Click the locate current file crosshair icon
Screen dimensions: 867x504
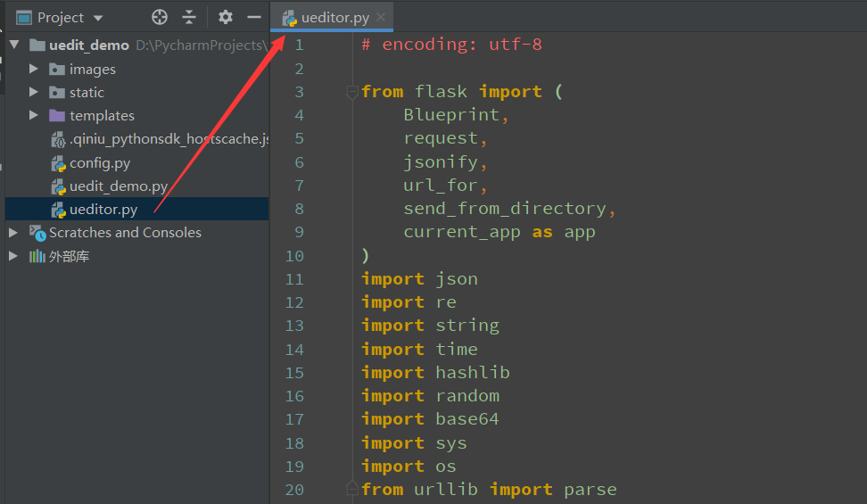point(160,17)
